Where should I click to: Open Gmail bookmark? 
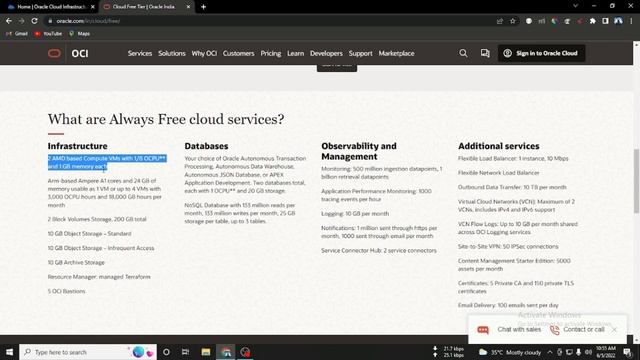click(x=17, y=33)
